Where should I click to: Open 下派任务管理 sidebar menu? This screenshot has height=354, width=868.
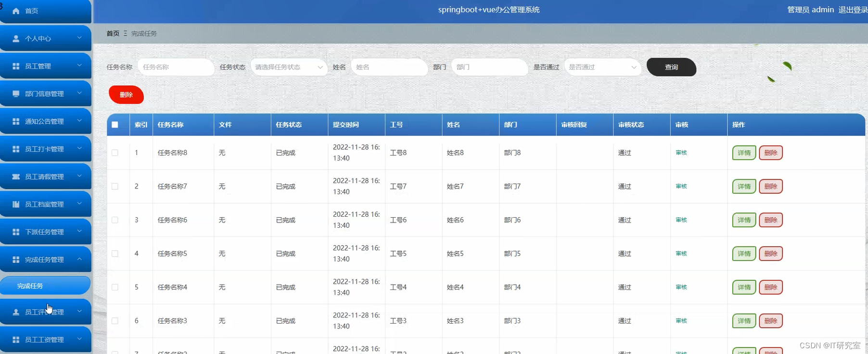[x=46, y=232]
